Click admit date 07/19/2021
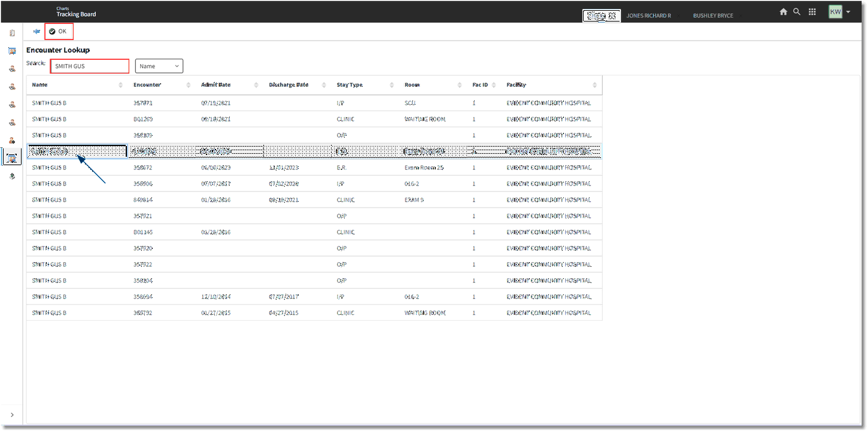This screenshot has height=432, width=868. [x=216, y=103]
